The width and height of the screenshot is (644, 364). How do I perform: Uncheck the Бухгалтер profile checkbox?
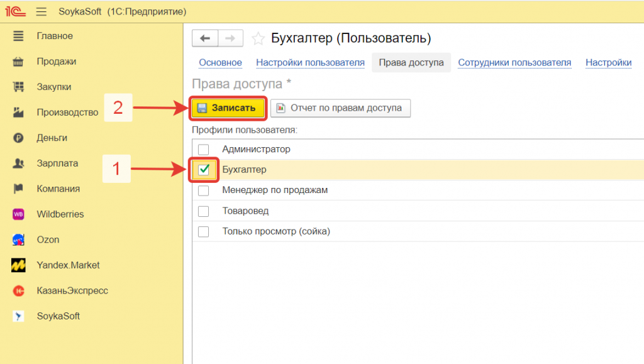[x=204, y=170]
